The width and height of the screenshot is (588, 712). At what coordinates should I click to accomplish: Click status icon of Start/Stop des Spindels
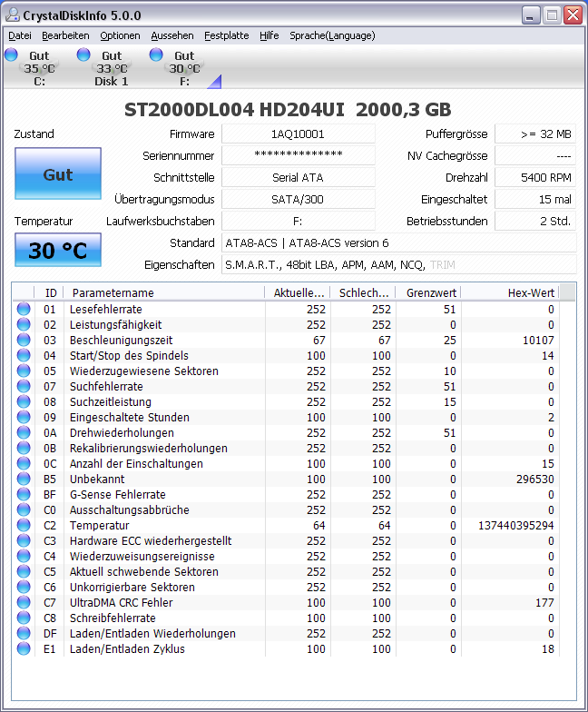pyautogui.click(x=24, y=356)
